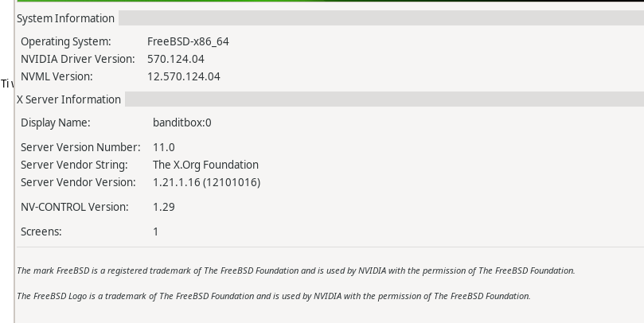Select the NV-CONTROL Version label
Image resolution: width=644 pixels, height=323 pixels.
[x=74, y=207]
